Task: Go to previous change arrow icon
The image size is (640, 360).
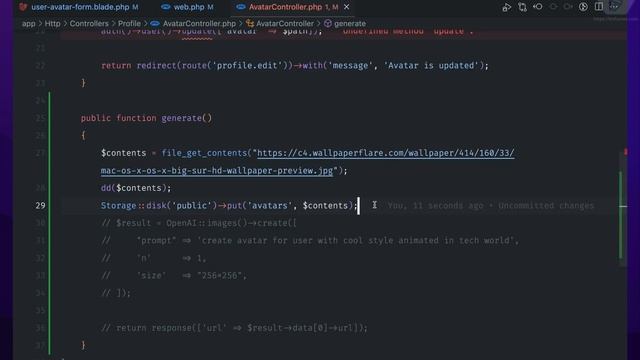Action: (x=538, y=7)
